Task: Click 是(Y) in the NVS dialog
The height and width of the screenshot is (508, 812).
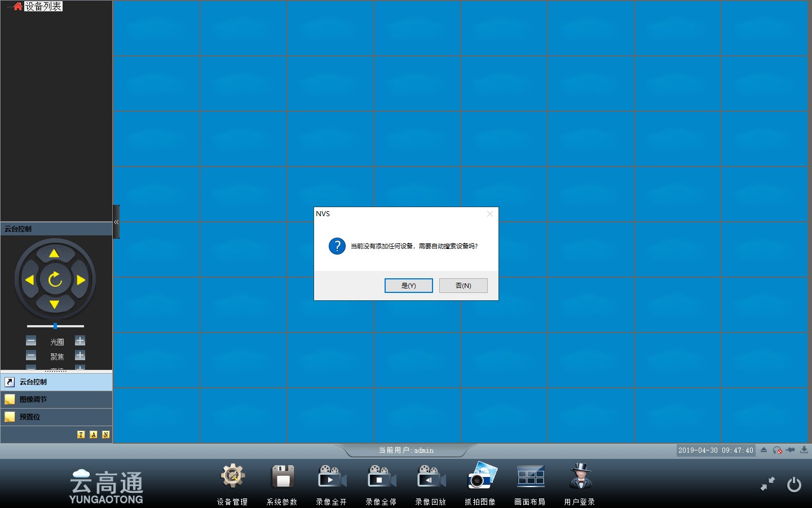Action: pyautogui.click(x=409, y=286)
